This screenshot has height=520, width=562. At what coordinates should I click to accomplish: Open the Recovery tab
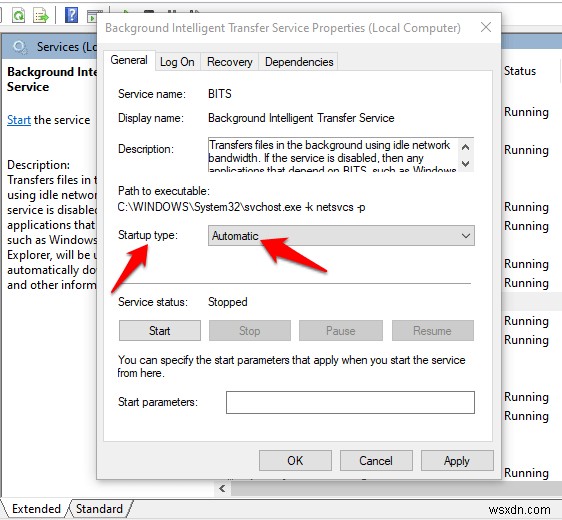tap(229, 62)
